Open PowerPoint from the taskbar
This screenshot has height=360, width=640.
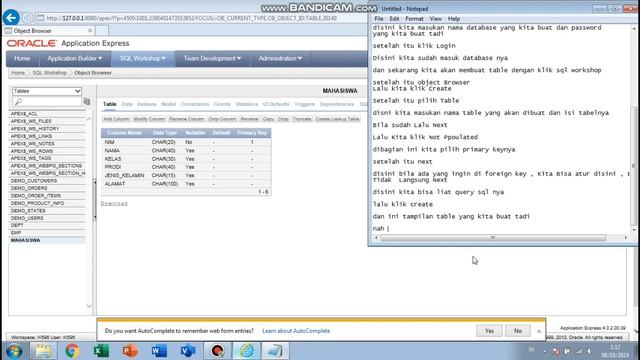point(130,351)
